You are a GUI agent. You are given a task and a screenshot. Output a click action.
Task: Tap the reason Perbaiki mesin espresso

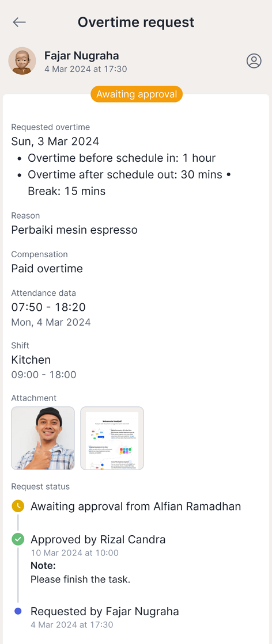tap(74, 230)
